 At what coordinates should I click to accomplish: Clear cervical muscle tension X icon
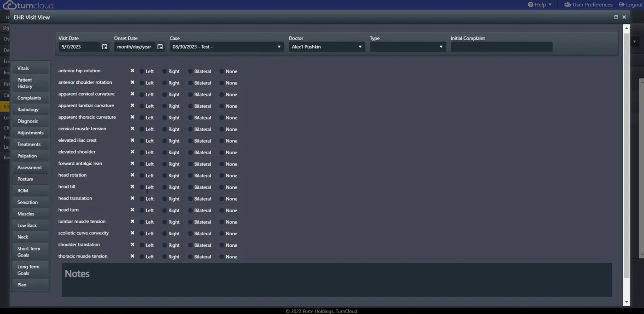132,129
